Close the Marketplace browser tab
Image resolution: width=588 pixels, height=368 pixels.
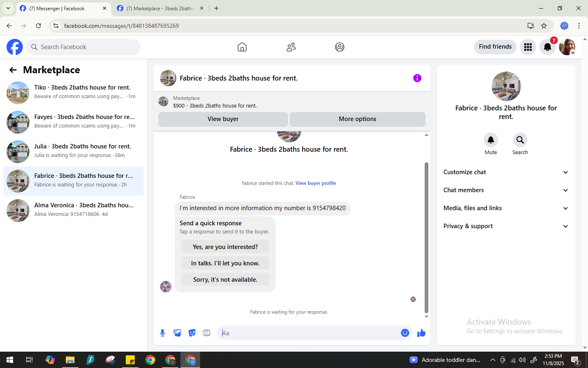point(202,8)
